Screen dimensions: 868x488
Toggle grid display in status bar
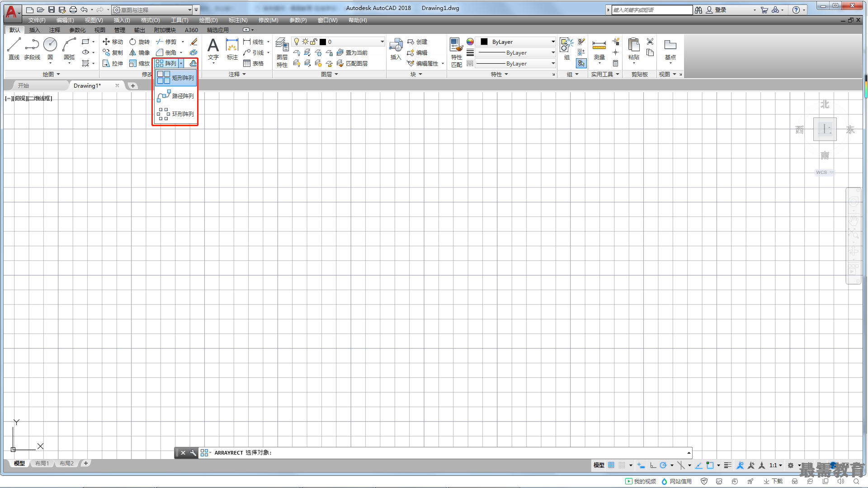coord(611,465)
